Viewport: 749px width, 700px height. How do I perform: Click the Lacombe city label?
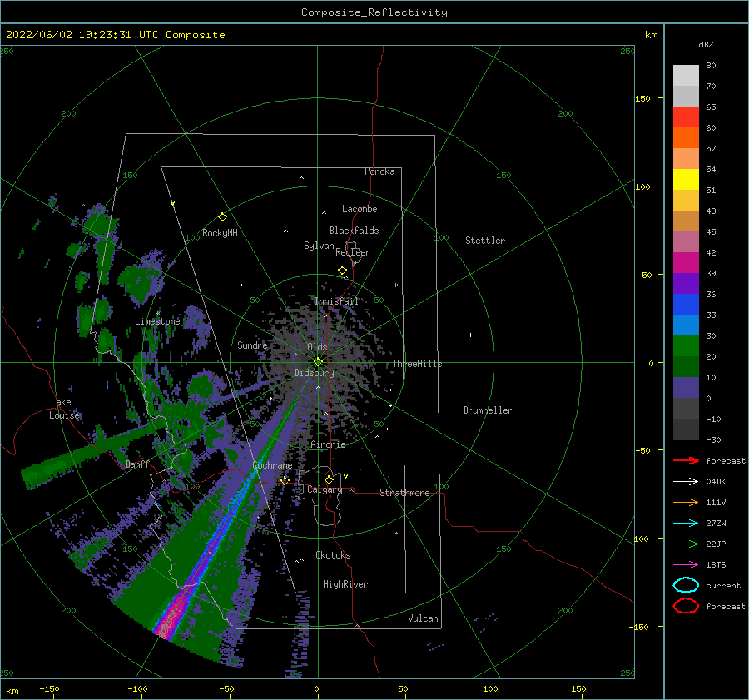pos(360,209)
